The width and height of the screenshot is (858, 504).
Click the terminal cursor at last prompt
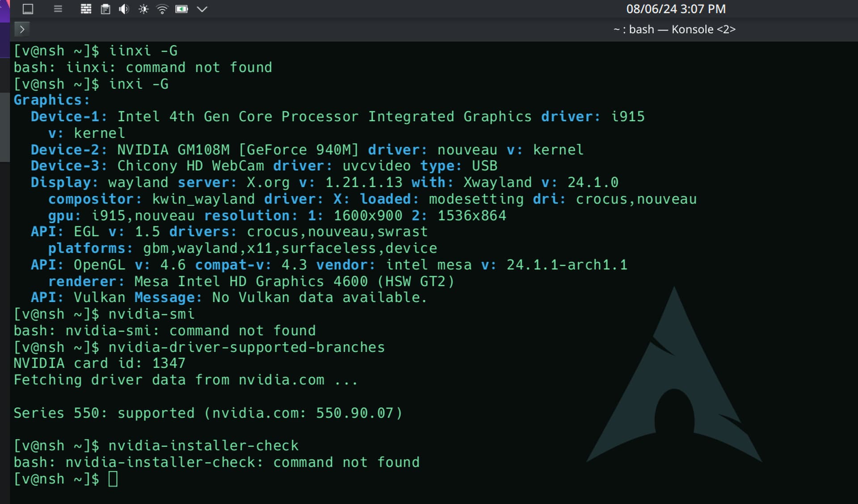pyautogui.click(x=113, y=479)
